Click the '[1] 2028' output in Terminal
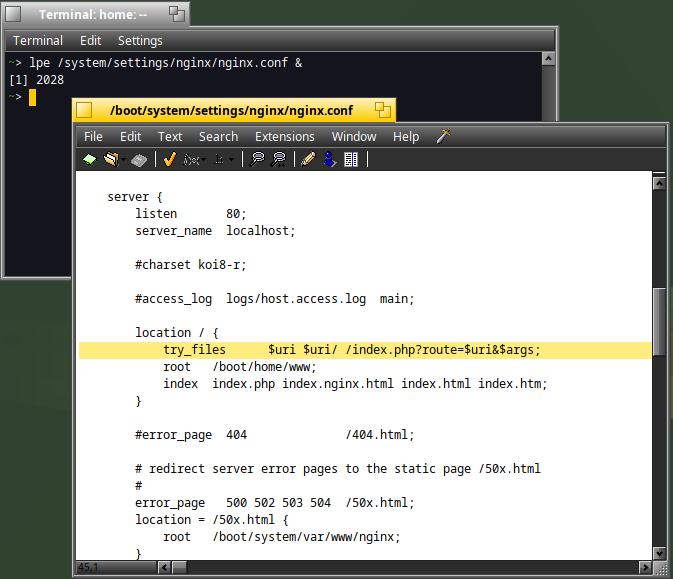Image resolution: width=673 pixels, height=579 pixels. pos(36,80)
